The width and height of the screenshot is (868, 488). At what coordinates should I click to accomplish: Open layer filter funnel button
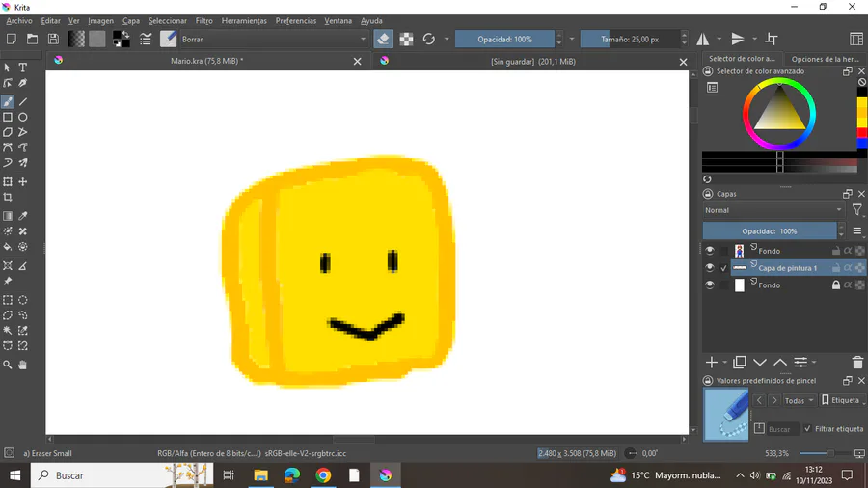point(857,210)
